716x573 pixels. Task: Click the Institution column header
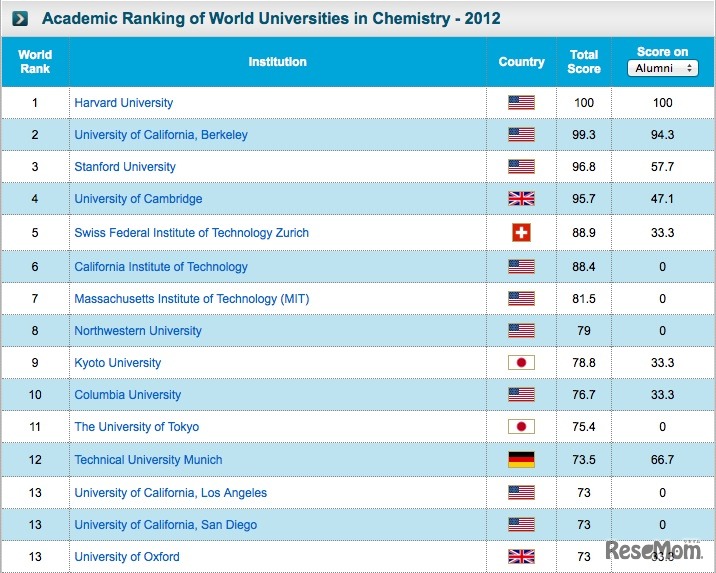pyautogui.click(x=278, y=62)
